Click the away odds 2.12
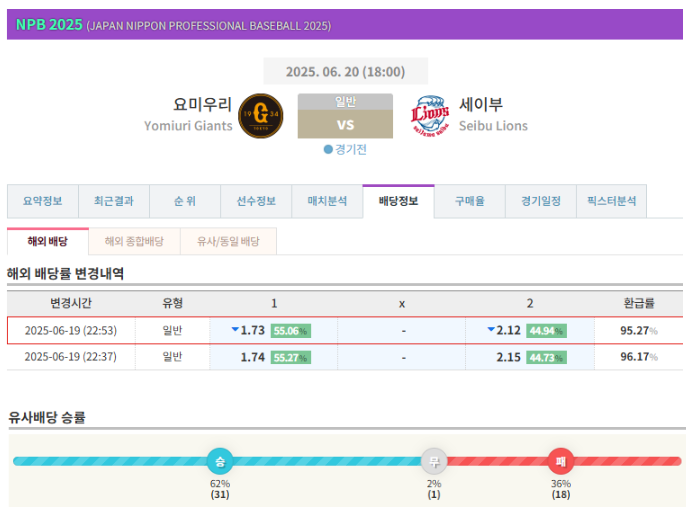The width and height of the screenshot is (699, 518). (x=508, y=330)
